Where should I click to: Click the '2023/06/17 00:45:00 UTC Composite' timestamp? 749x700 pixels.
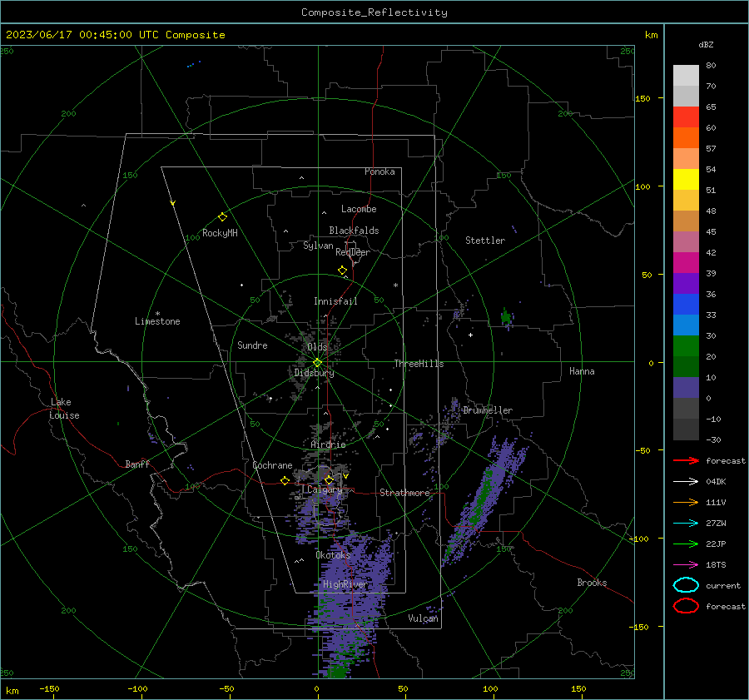[115, 35]
